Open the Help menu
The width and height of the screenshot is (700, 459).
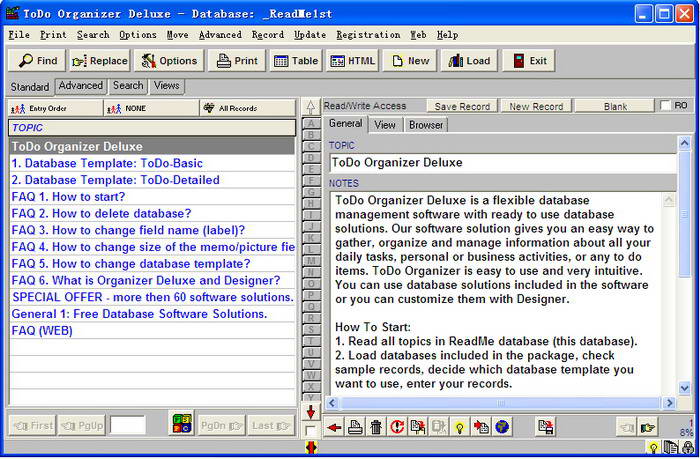click(447, 35)
